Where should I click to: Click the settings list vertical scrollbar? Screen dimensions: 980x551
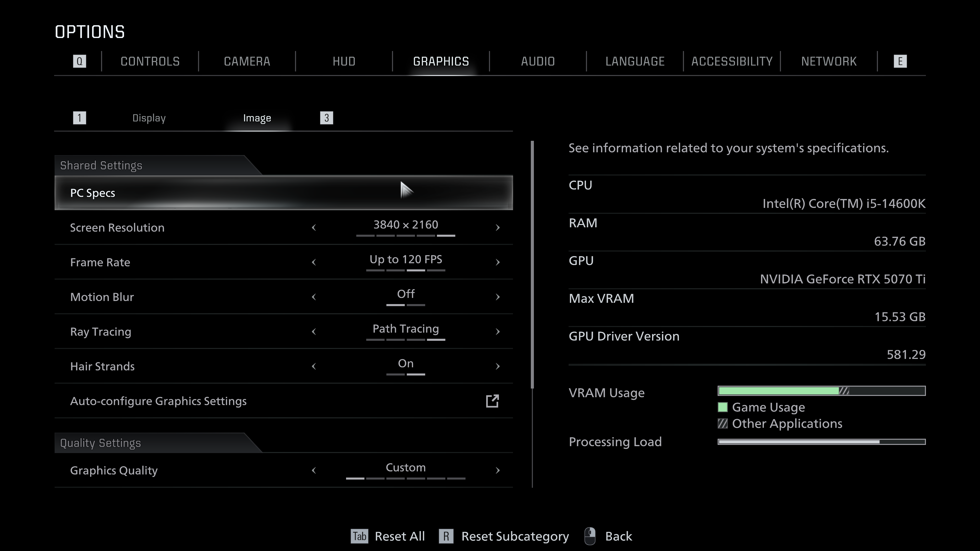(x=532, y=265)
